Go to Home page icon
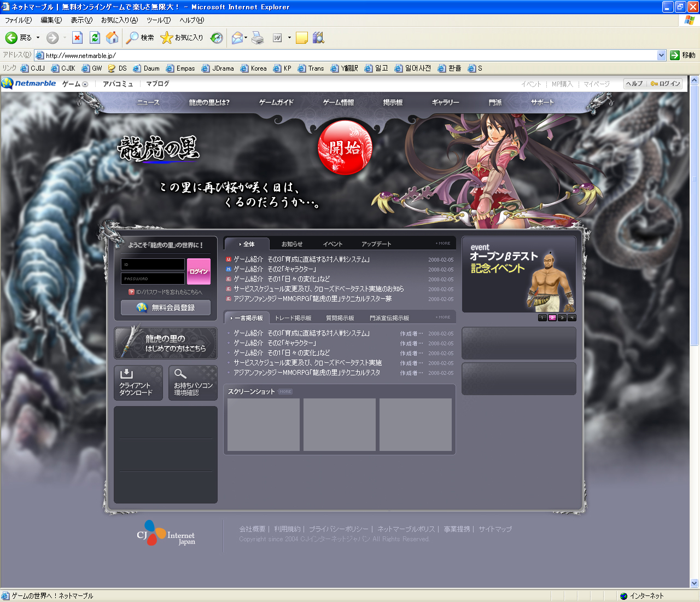The height and width of the screenshot is (602, 700). pyautogui.click(x=112, y=38)
